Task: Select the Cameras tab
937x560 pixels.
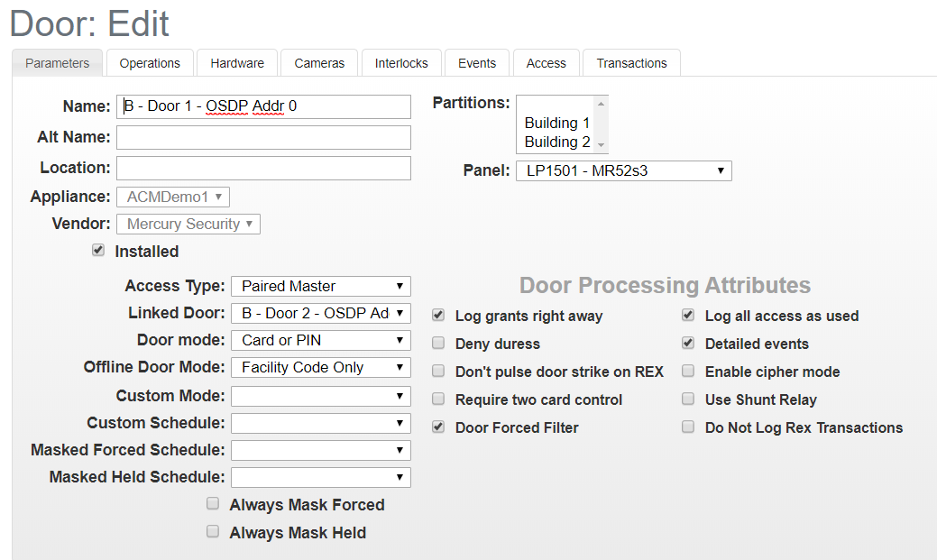Action: point(318,62)
